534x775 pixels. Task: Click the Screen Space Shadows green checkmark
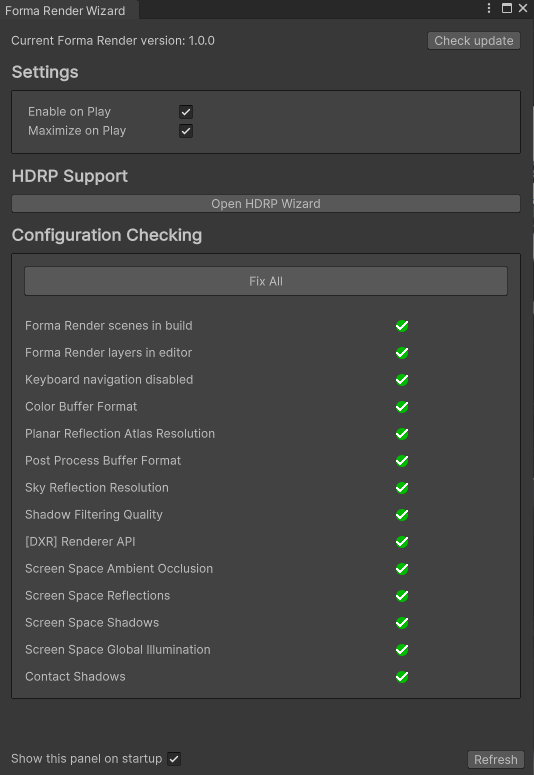click(402, 623)
